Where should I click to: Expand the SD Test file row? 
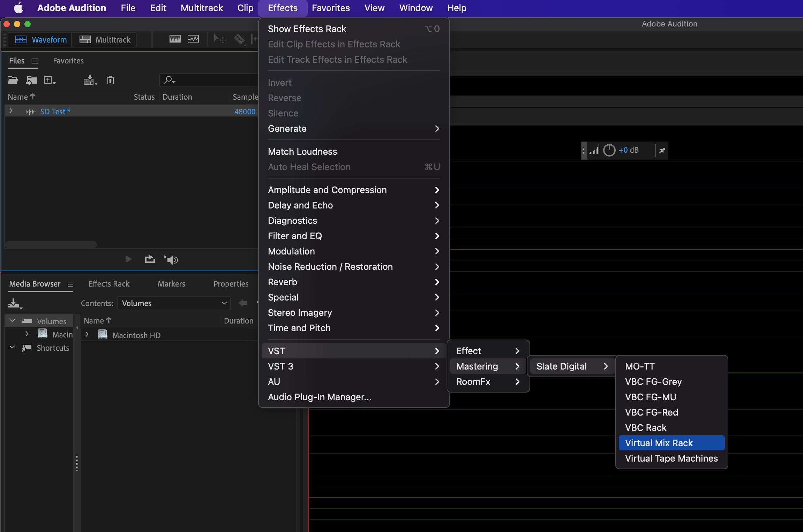pos(11,111)
